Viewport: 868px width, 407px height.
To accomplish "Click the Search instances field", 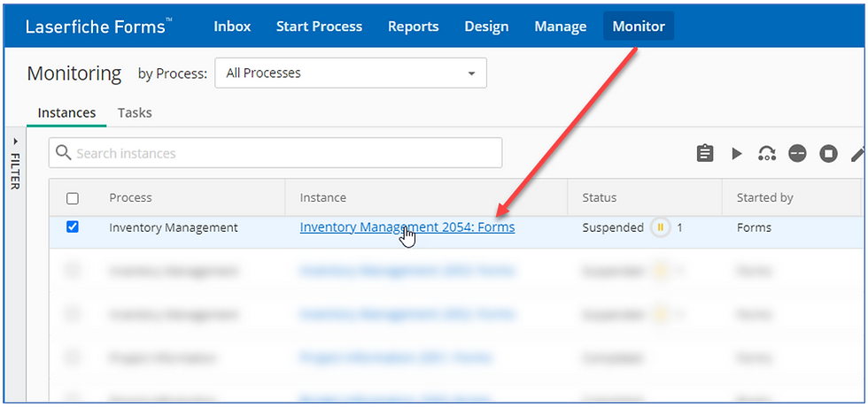I will [275, 152].
